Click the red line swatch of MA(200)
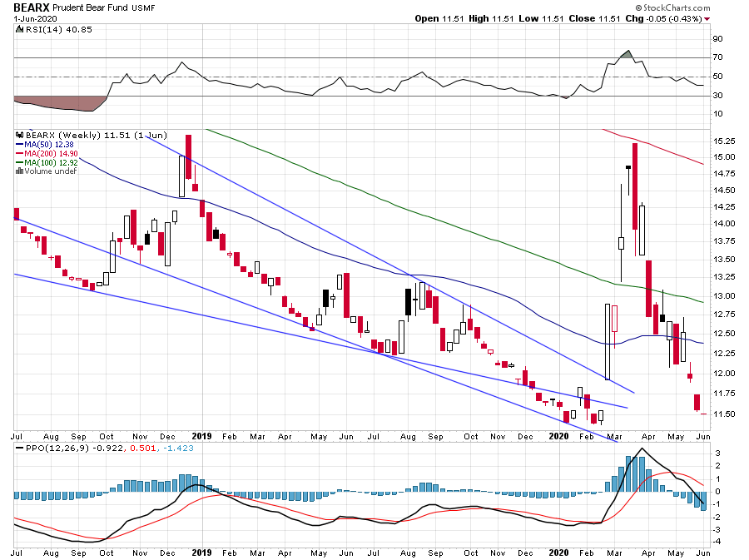The height and width of the screenshot is (560, 749). tap(20, 153)
